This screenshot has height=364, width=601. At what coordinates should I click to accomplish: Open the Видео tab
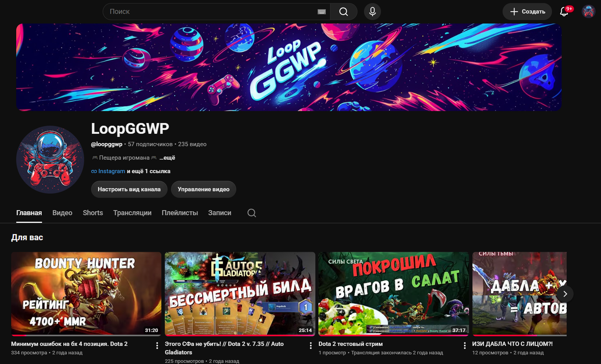point(63,213)
